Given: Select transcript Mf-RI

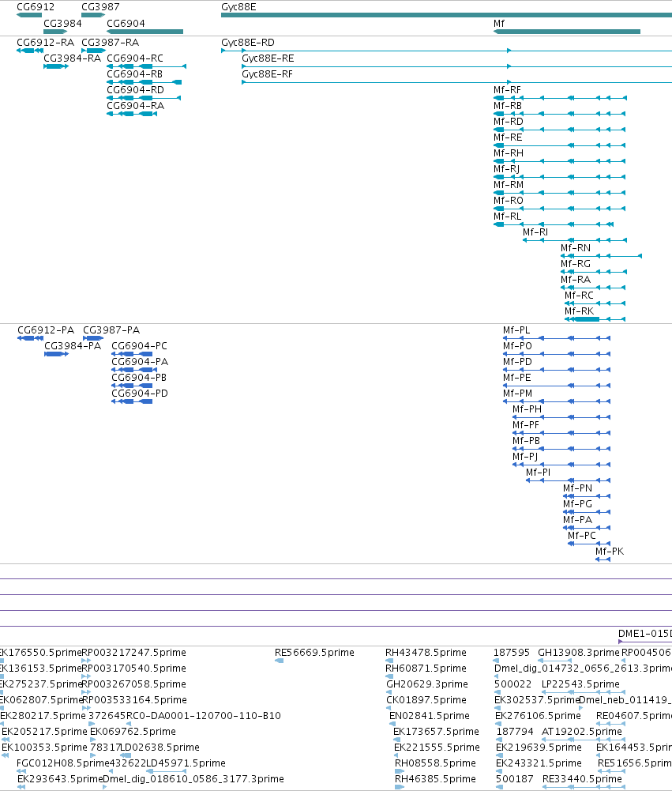Looking at the screenshot, I should point(535,232).
